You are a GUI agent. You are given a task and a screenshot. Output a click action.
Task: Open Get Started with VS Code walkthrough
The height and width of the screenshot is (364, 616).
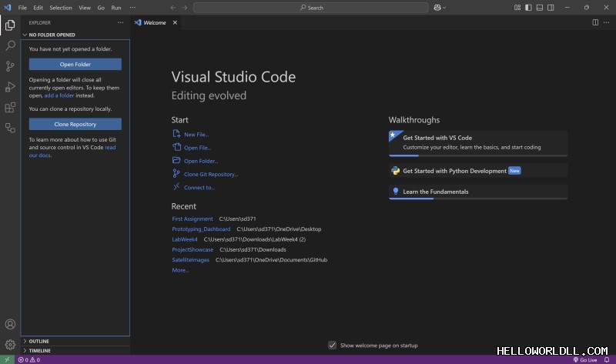click(x=478, y=143)
